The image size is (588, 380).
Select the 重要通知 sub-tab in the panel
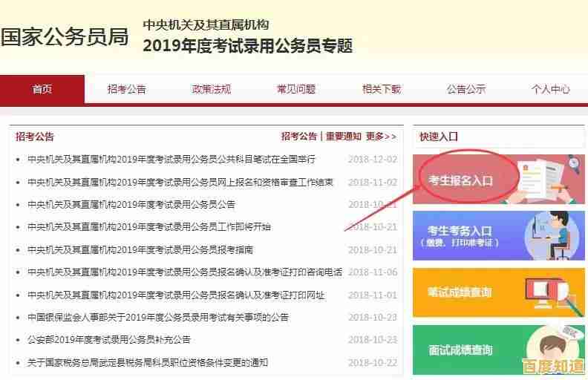tap(343, 137)
